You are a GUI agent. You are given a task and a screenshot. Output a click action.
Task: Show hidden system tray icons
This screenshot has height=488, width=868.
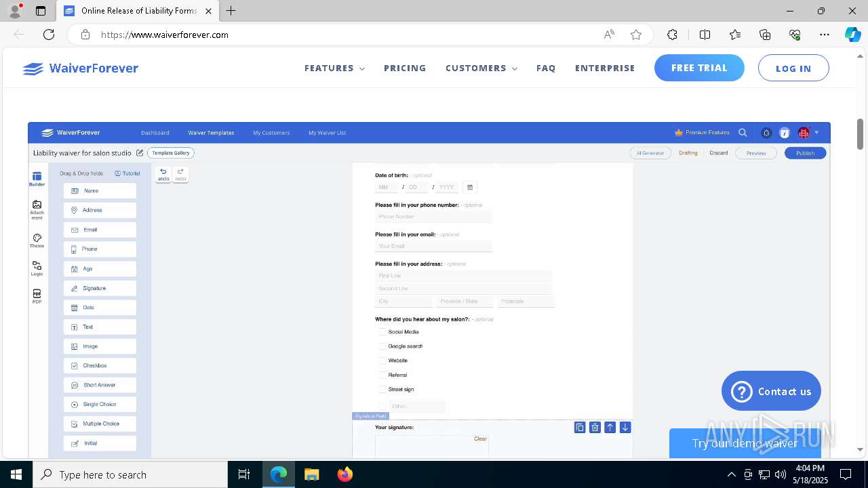point(731,474)
